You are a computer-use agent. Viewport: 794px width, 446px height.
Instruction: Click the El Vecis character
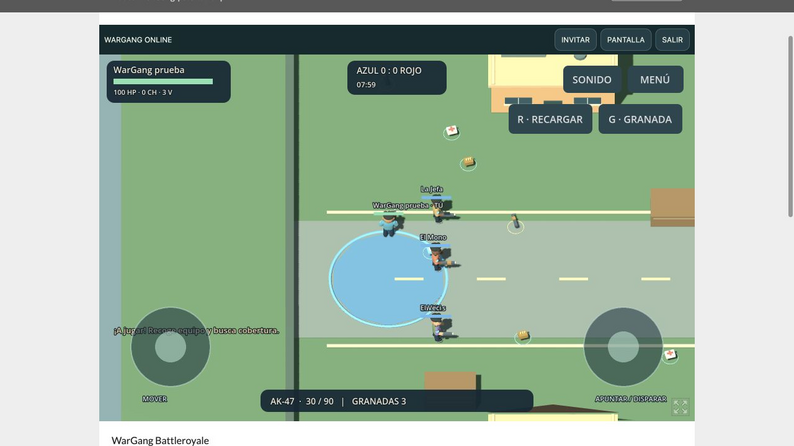tap(438, 328)
